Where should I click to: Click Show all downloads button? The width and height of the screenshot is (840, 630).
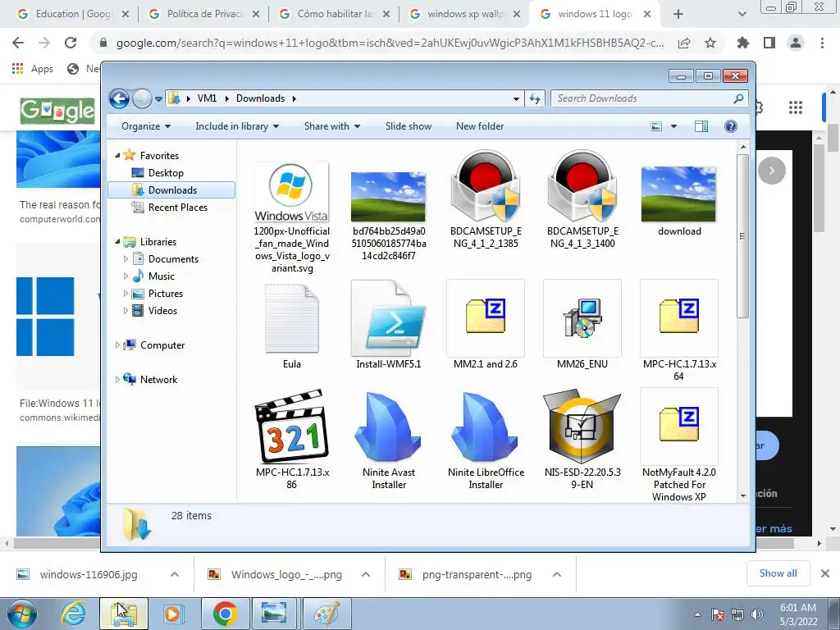(x=778, y=573)
